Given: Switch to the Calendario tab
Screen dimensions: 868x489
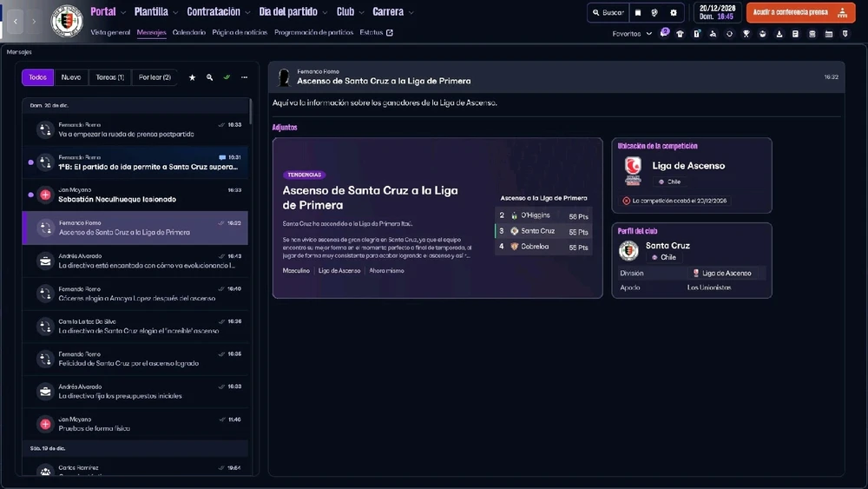Looking at the screenshot, I should click(x=188, y=32).
